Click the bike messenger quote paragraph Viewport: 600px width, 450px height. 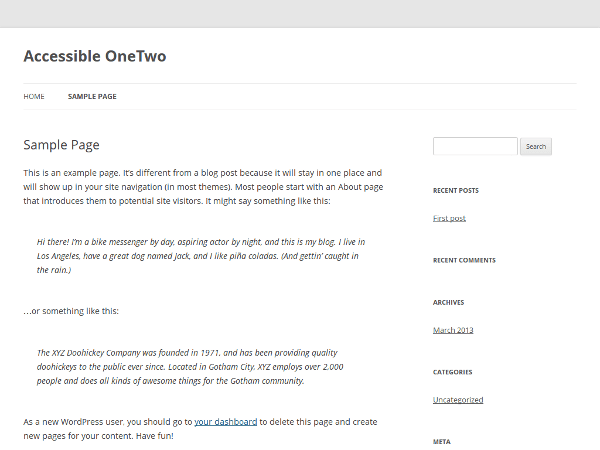(201, 256)
